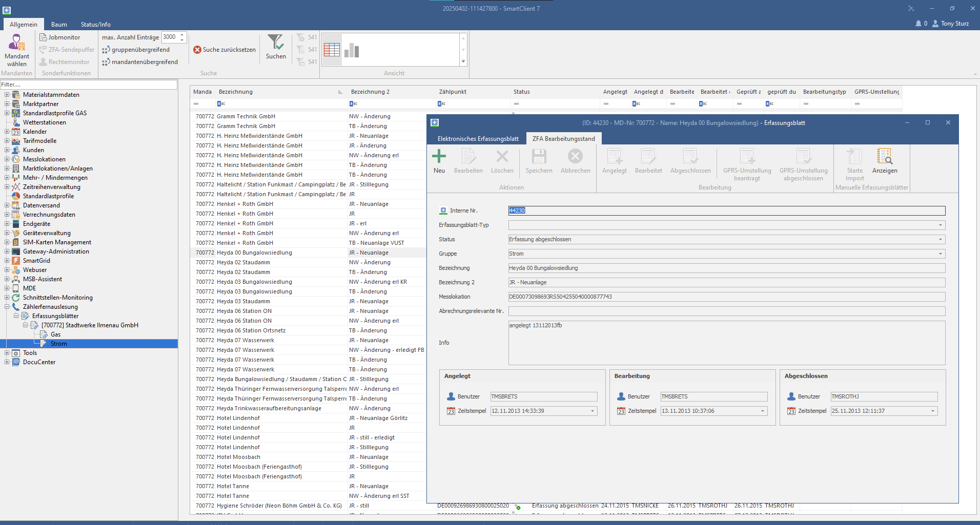Toggle mandantenübergreifend search option

(140, 62)
